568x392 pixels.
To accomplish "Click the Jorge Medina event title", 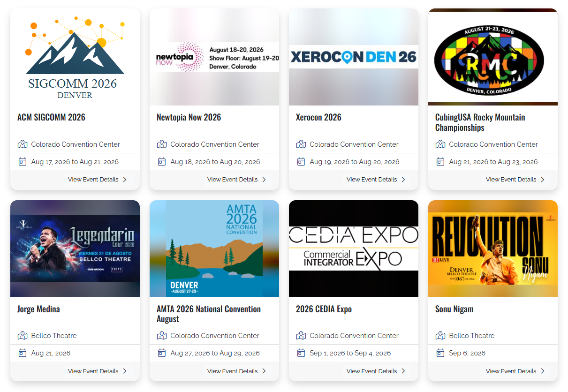I will pyautogui.click(x=38, y=309).
